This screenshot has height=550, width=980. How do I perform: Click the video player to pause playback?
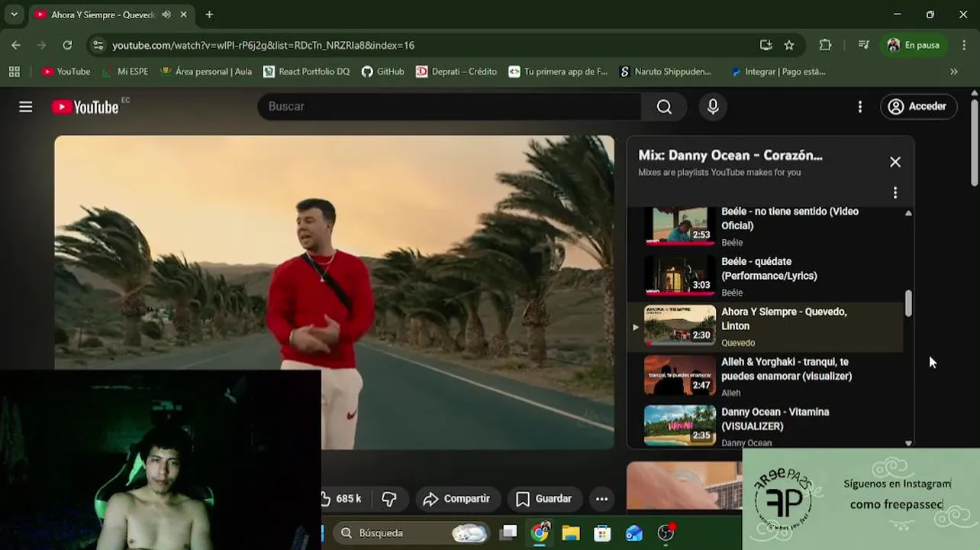pyautogui.click(x=334, y=292)
